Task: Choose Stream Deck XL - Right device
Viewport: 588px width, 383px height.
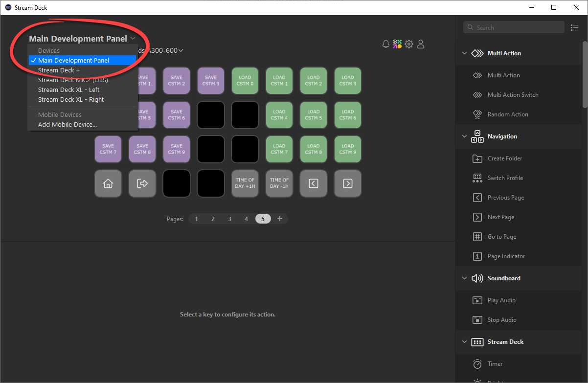Action: pyautogui.click(x=82, y=100)
